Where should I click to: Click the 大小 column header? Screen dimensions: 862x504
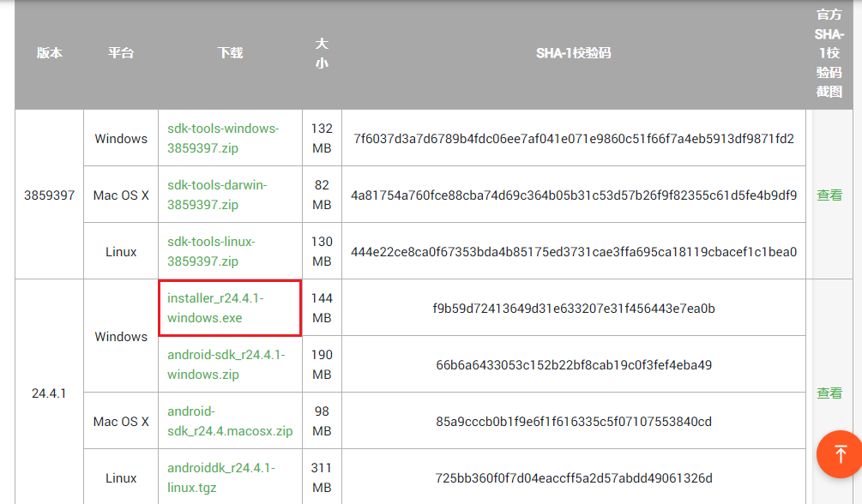322,53
